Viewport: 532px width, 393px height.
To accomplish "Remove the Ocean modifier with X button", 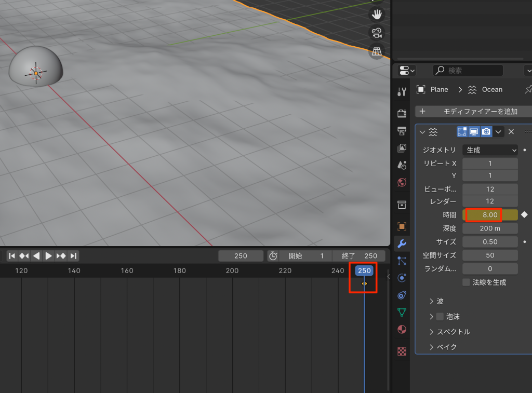I will pyautogui.click(x=511, y=132).
